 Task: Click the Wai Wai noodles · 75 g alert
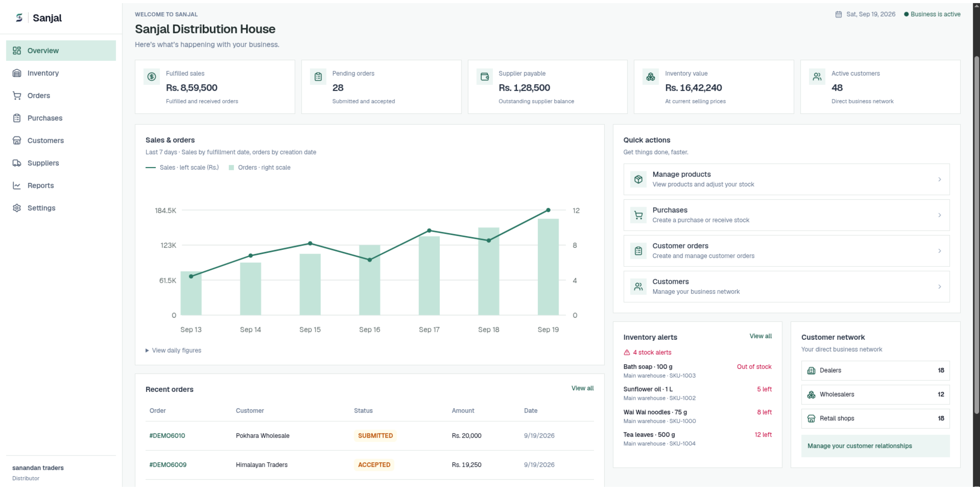coord(697,416)
